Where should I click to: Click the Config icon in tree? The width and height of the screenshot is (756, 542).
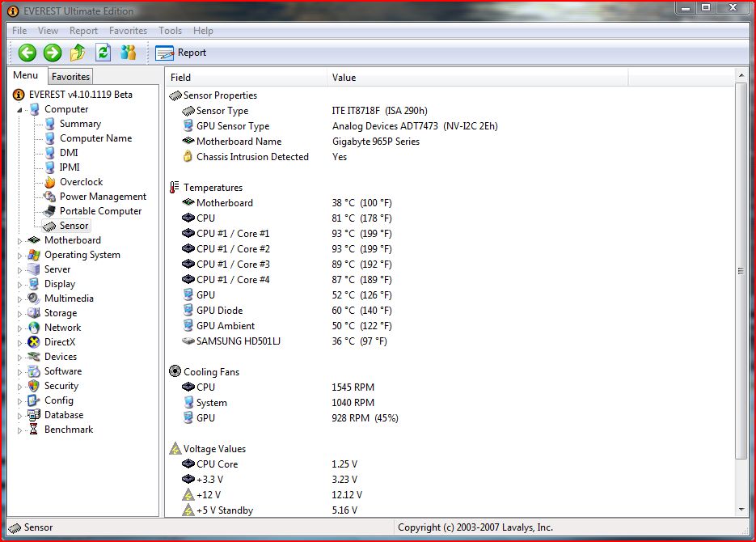[x=34, y=400]
